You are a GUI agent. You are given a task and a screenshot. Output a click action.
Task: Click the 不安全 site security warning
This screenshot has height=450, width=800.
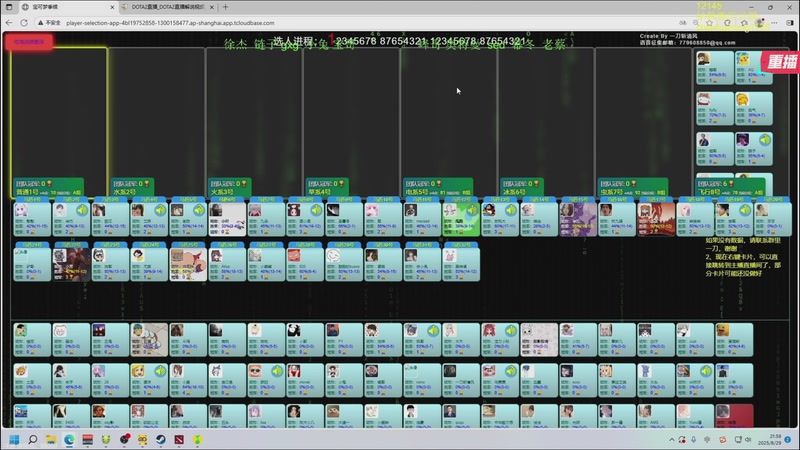pyautogui.click(x=49, y=23)
